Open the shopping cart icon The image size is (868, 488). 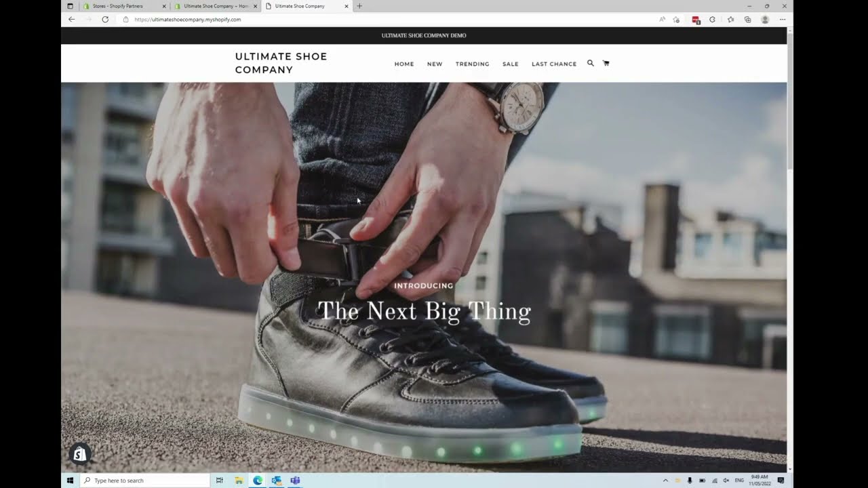606,63
